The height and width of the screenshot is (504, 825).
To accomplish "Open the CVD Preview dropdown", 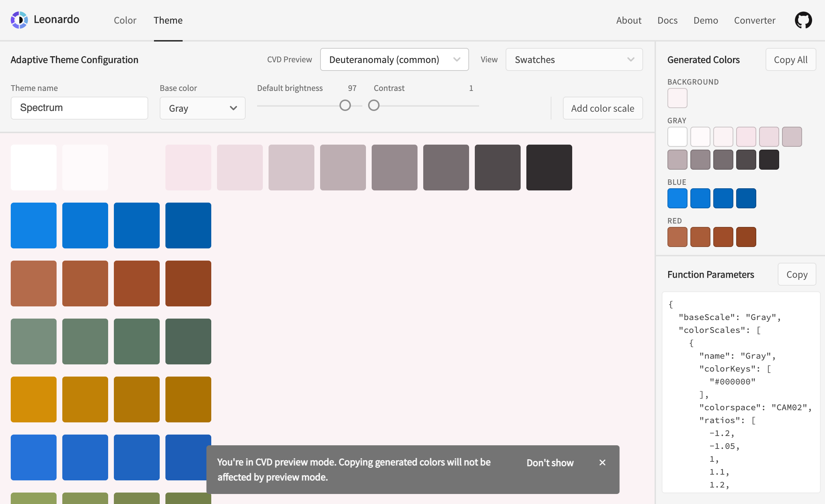I will click(x=394, y=59).
